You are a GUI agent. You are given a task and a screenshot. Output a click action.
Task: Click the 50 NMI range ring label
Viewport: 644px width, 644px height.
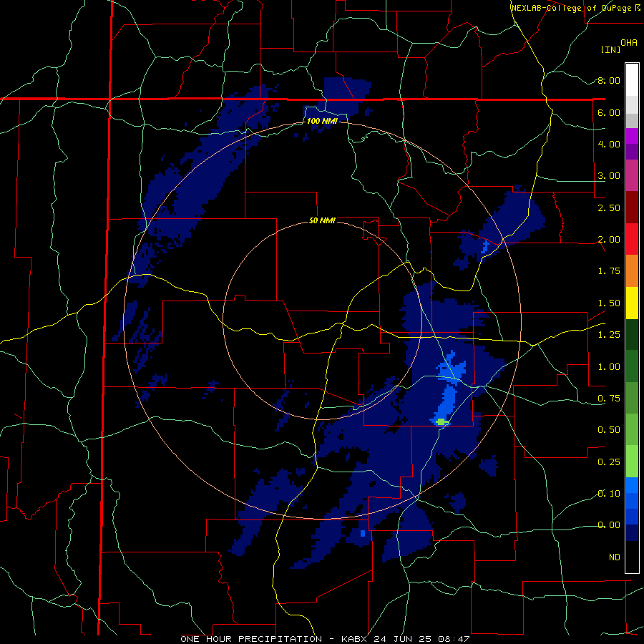(x=322, y=220)
